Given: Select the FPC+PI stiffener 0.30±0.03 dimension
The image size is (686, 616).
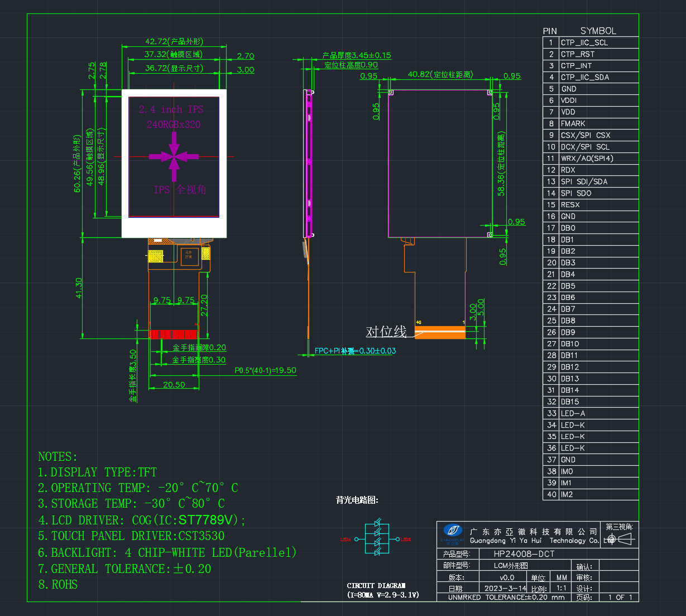Looking at the screenshot, I should point(355,351).
